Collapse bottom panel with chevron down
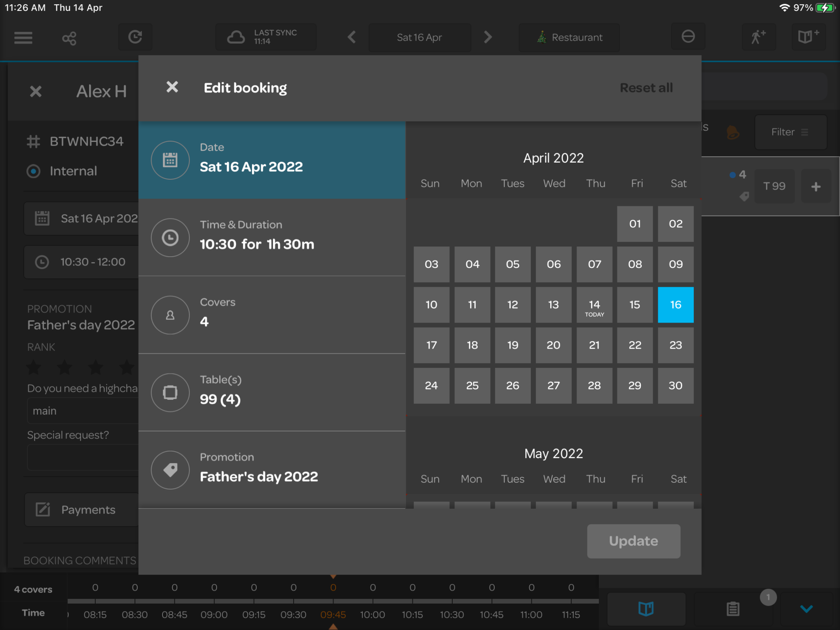 click(806, 609)
